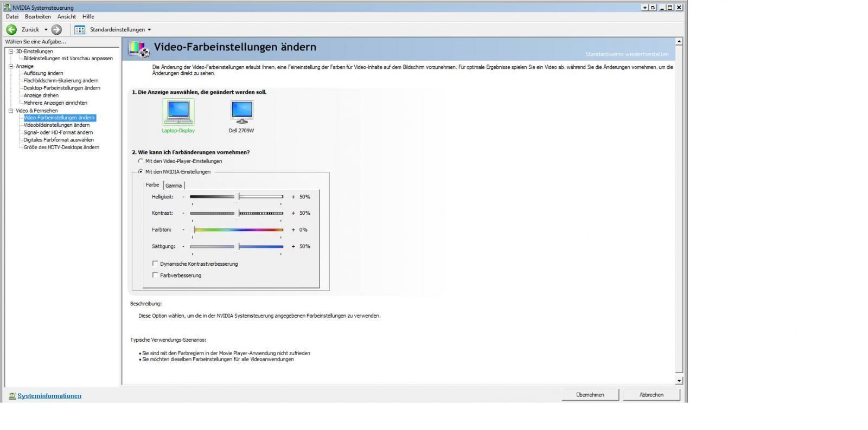This screenshot has width=868, height=430.
Task: Open the Standardeinstellungen dropdown arrow
Action: tap(149, 29)
